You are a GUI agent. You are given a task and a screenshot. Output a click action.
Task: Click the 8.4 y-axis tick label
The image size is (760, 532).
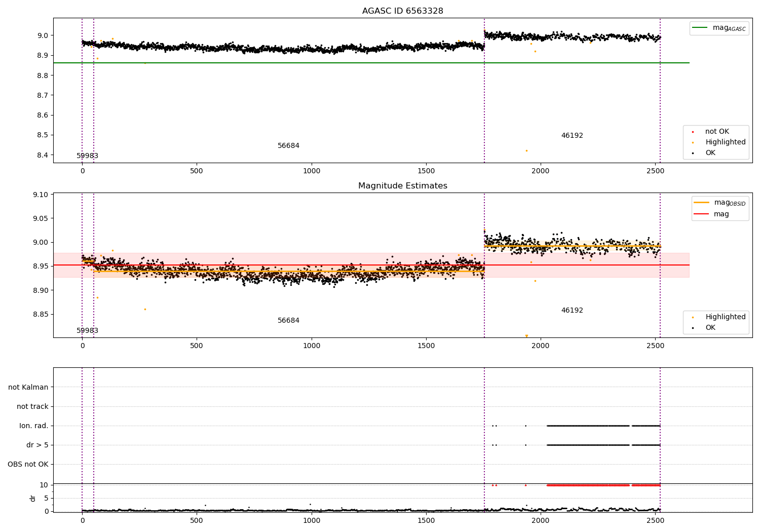42,155
